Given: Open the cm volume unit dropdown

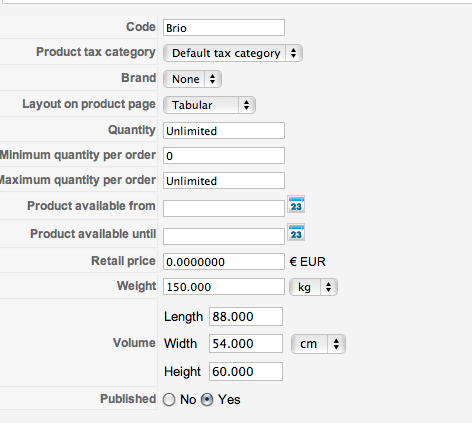Looking at the screenshot, I should [318, 344].
